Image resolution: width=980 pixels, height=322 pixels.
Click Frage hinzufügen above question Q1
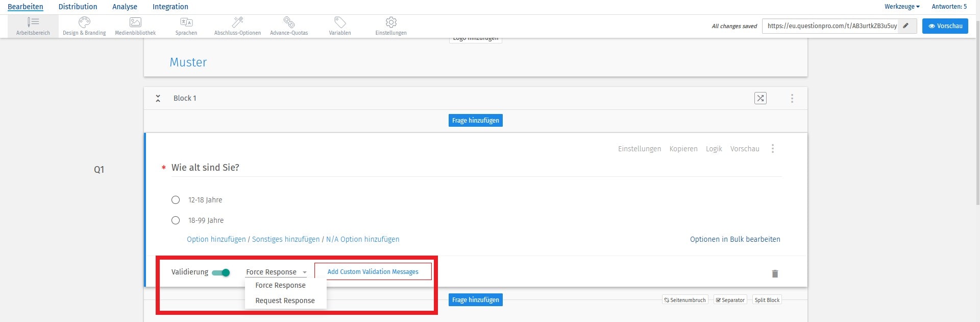coord(476,121)
